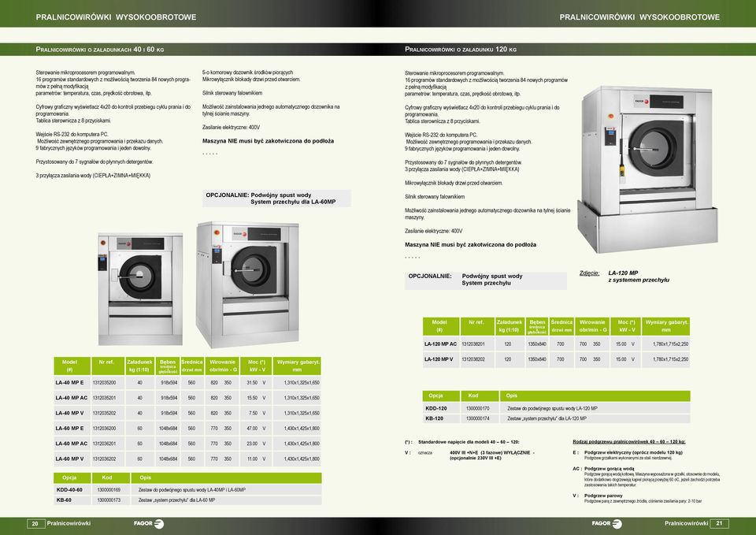The width and height of the screenshot is (756, 535).
Task: Click reference number 1312038202
Action: (x=473, y=359)
